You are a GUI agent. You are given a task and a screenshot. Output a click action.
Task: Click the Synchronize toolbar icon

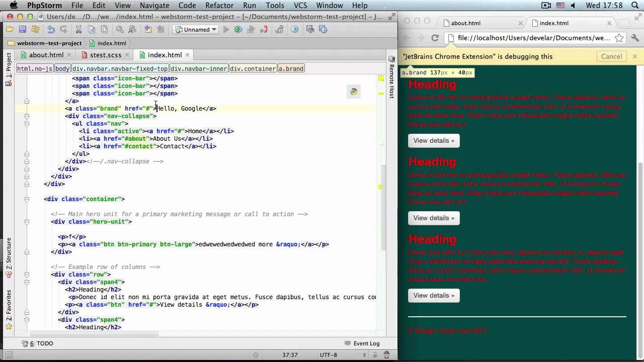35,30
